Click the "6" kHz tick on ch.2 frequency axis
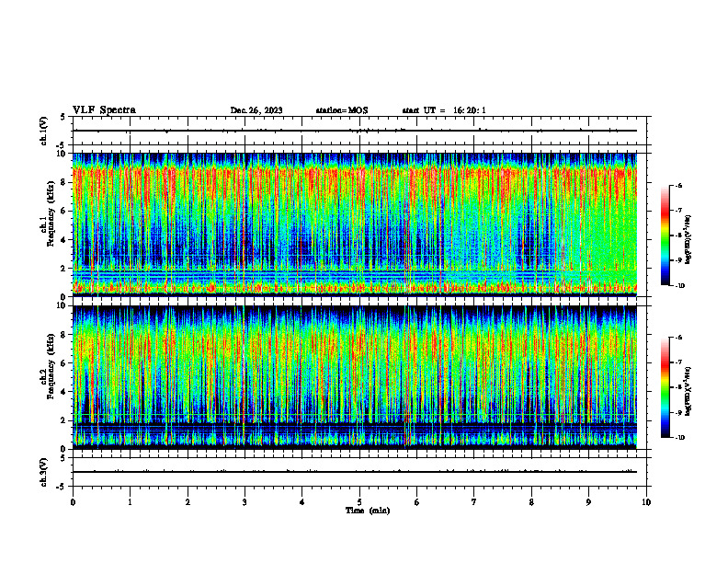 click(x=64, y=363)
